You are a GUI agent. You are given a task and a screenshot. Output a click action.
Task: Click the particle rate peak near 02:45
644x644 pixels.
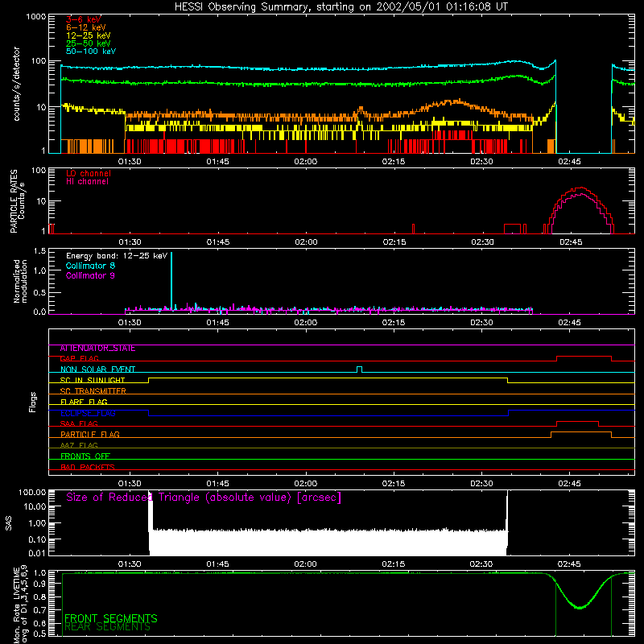(580, 188)
